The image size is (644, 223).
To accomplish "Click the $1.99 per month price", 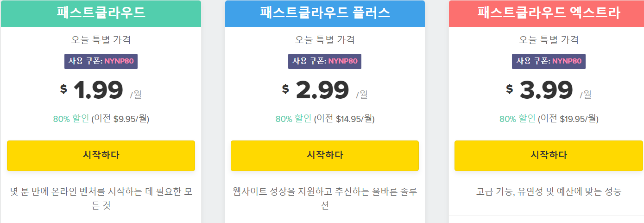I will [98, 90].
